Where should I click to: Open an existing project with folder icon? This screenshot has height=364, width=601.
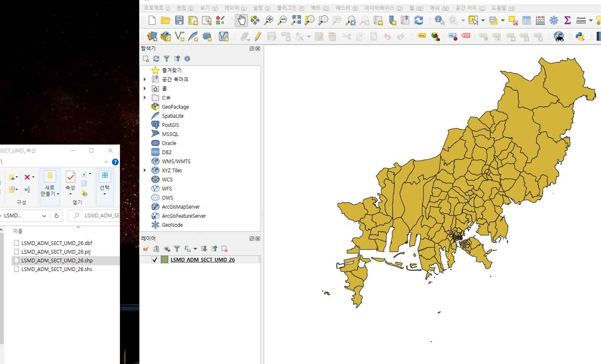(x=165, y=20)
